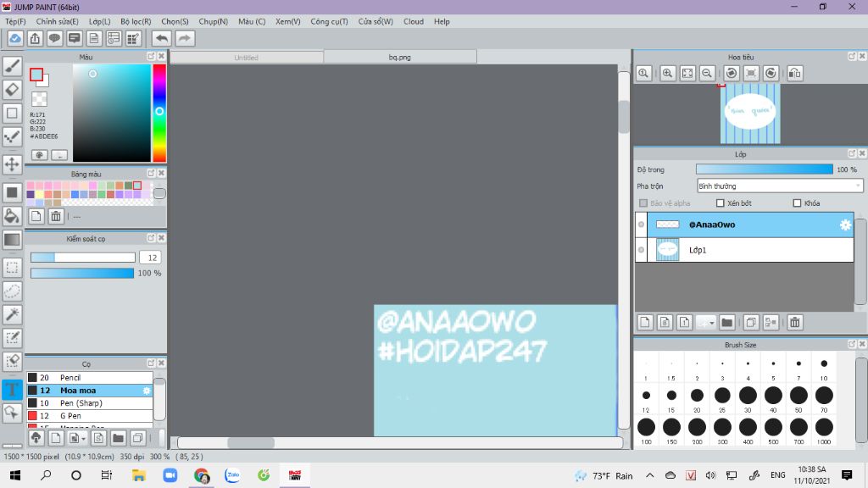Switch to the Untitled tab
Screen dimensions: 868x488
[x=247, y=57]
